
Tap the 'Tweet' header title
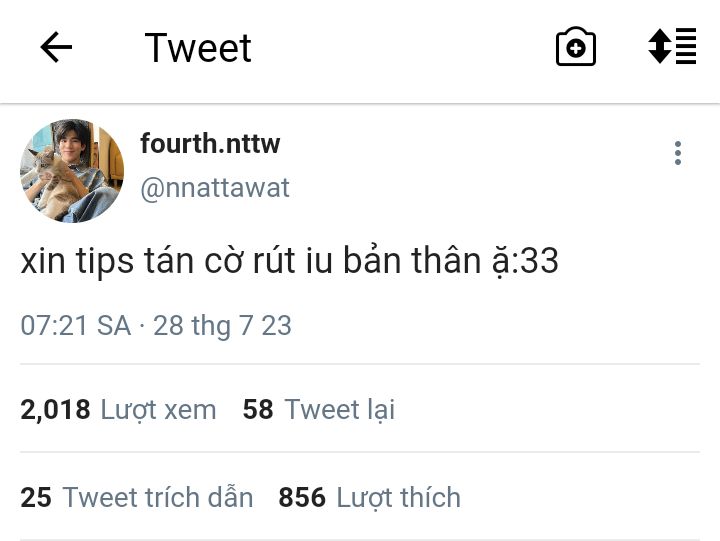click(x=198, y=48)
